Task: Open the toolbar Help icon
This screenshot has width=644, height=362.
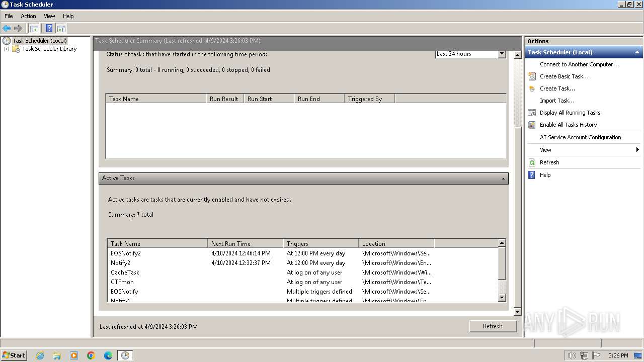Action: 49,28
